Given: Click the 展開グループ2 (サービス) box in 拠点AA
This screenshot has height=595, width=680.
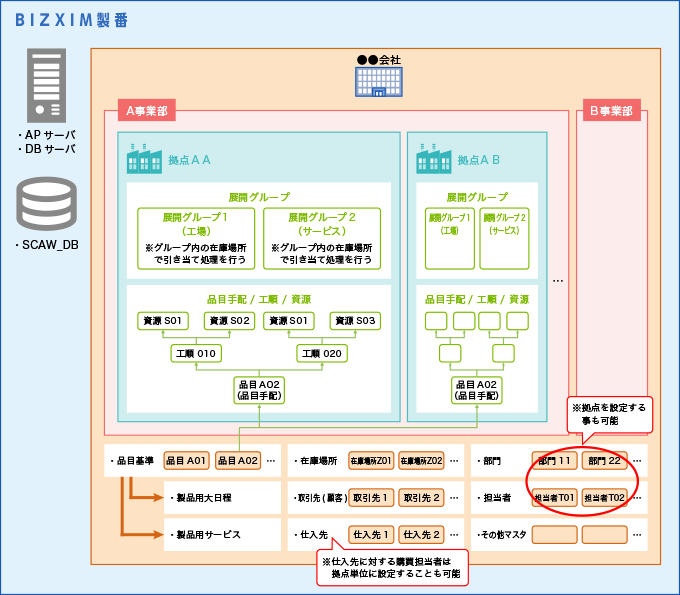Looking at the screenshot, I should [322, 238].
